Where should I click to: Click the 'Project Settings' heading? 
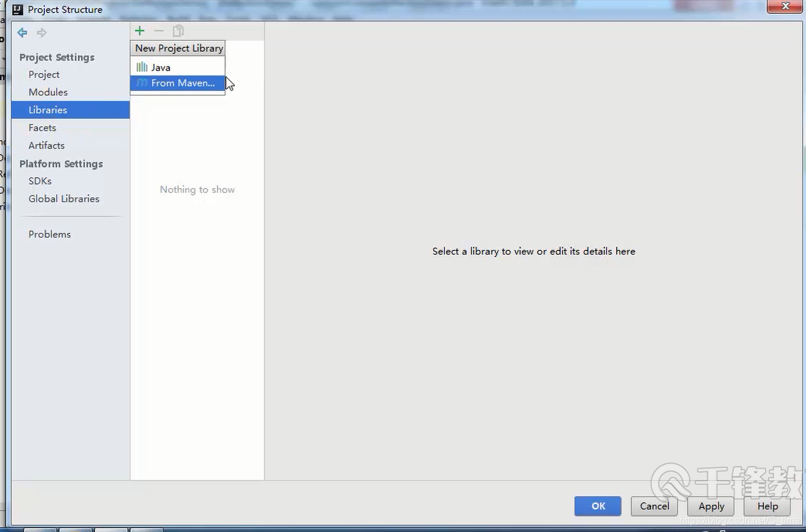pyautogui.click(x=57, y=57)
